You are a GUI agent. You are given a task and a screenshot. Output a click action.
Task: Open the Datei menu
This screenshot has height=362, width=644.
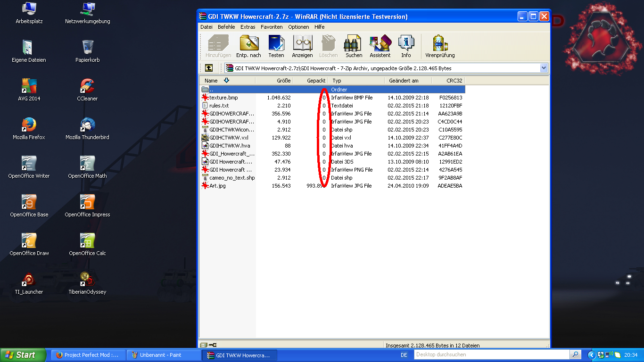(206, 27)
